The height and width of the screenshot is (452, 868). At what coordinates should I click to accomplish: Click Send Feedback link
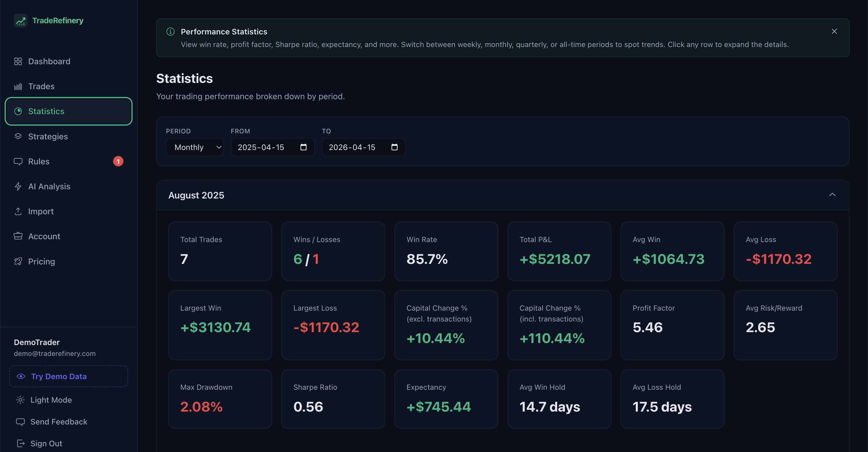tap(68, 422)
